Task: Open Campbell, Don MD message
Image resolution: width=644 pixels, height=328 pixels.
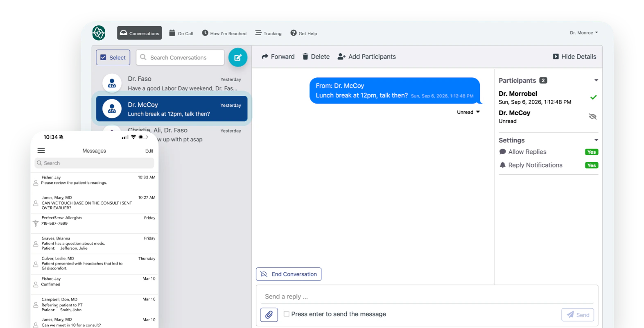Action: (x=95, y=305)
